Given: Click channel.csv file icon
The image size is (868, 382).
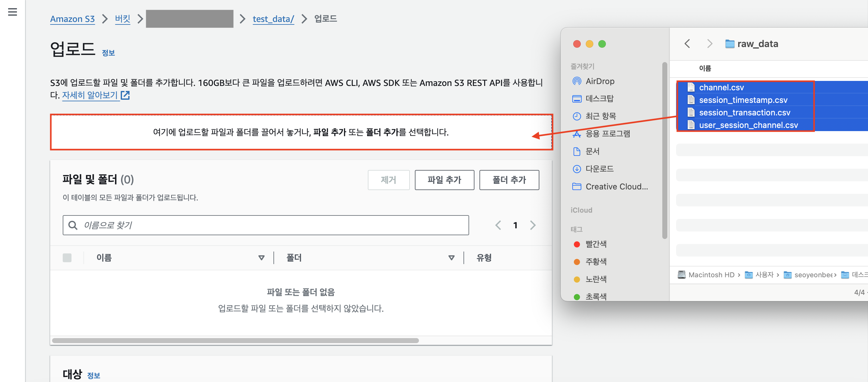Looking at the screenshot, I should click(691, 87).
